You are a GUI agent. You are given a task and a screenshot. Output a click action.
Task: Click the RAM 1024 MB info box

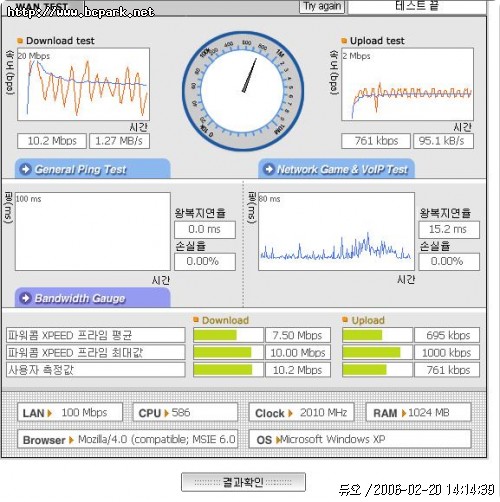(x=419, y=413)
